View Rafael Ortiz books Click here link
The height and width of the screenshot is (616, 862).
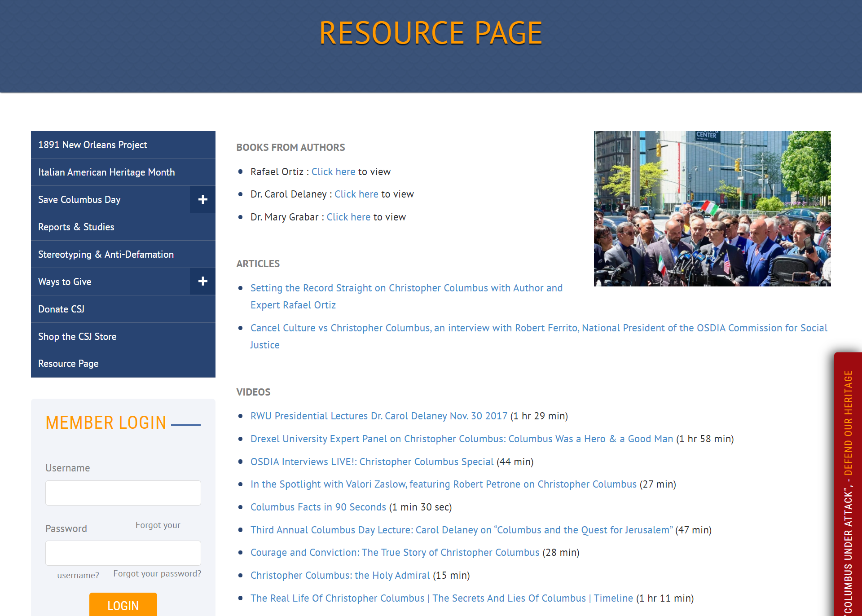(x=333, y=172)
